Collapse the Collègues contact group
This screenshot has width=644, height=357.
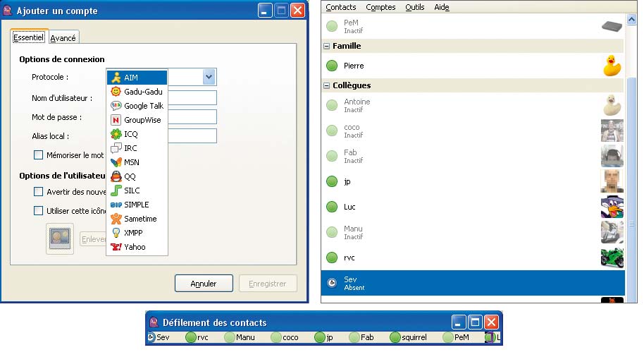pos(327,86)
